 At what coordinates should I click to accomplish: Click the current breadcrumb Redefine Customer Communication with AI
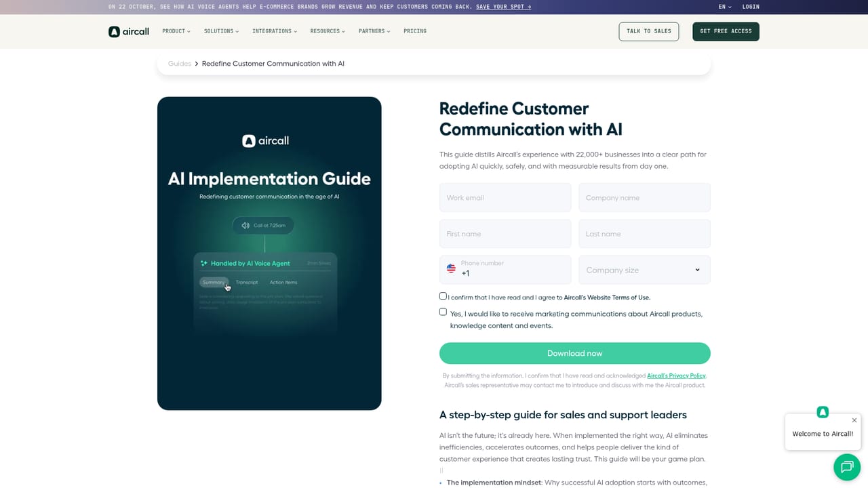pyautogui.click(x=273, y=64)
